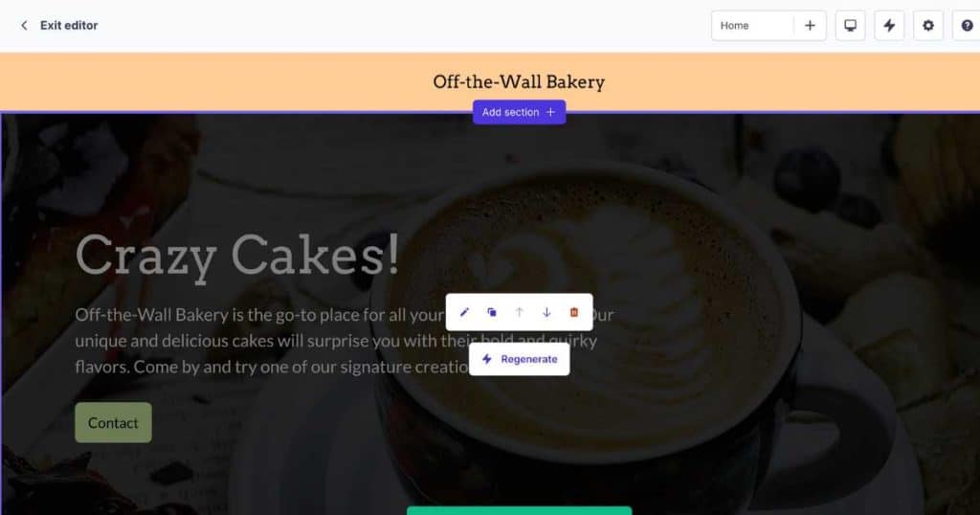Image resolution: width=980 pixels, height=515 pixels.
Task: Select the bakery description paragraph
Action: (x=345, y=341)
